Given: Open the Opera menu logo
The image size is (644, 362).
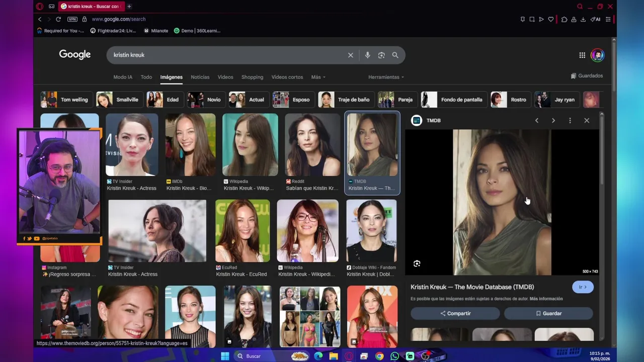Looking at the screenshot, I should 40,7.
